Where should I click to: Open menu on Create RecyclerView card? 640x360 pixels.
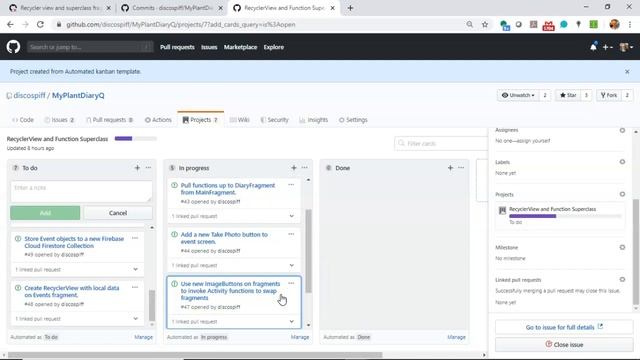(135, 287)
